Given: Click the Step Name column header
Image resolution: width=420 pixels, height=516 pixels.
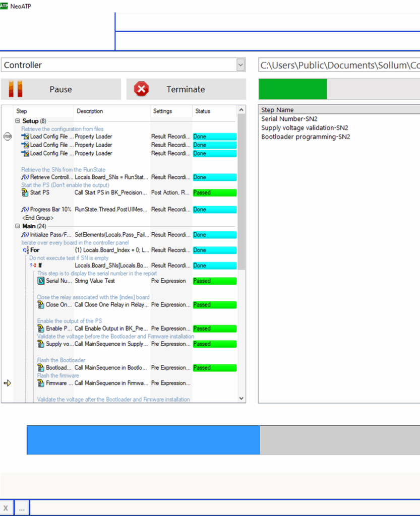Looking at the screenshot, I should click(339, 110).
